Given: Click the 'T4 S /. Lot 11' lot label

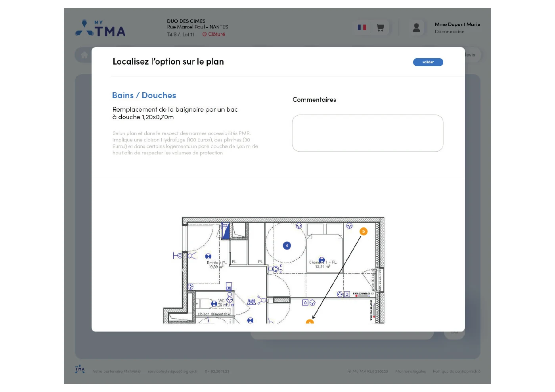Looking at the screenshot, I should coord(180,34).
